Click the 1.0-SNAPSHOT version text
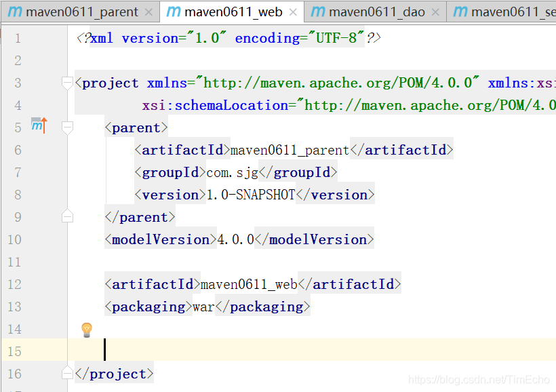The width and height of the screenshot is (556, 392). click(x=250, y=195)
